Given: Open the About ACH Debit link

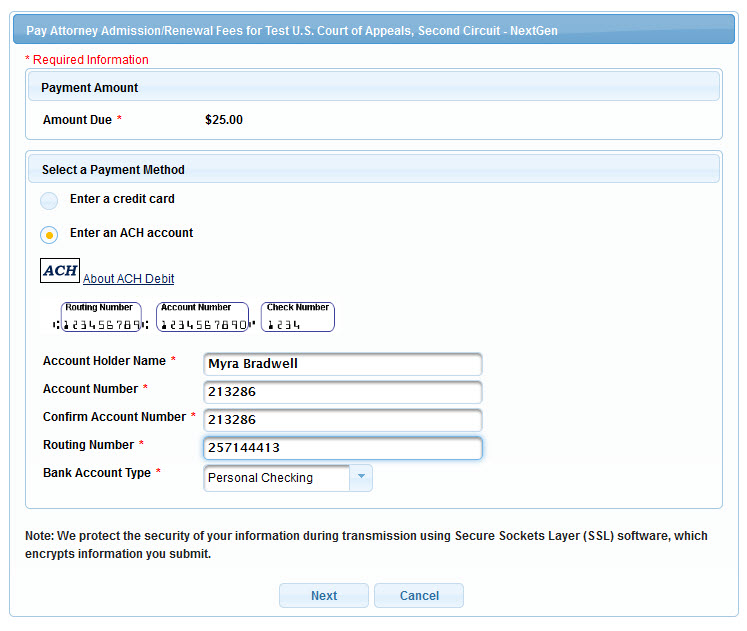Looking at the screenshot, I should tap(128, 279).
